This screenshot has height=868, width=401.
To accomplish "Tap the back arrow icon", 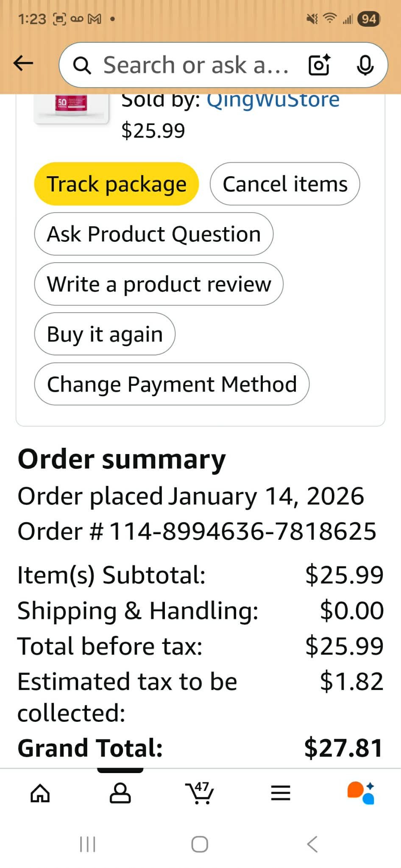I will [x=23, y=64].
